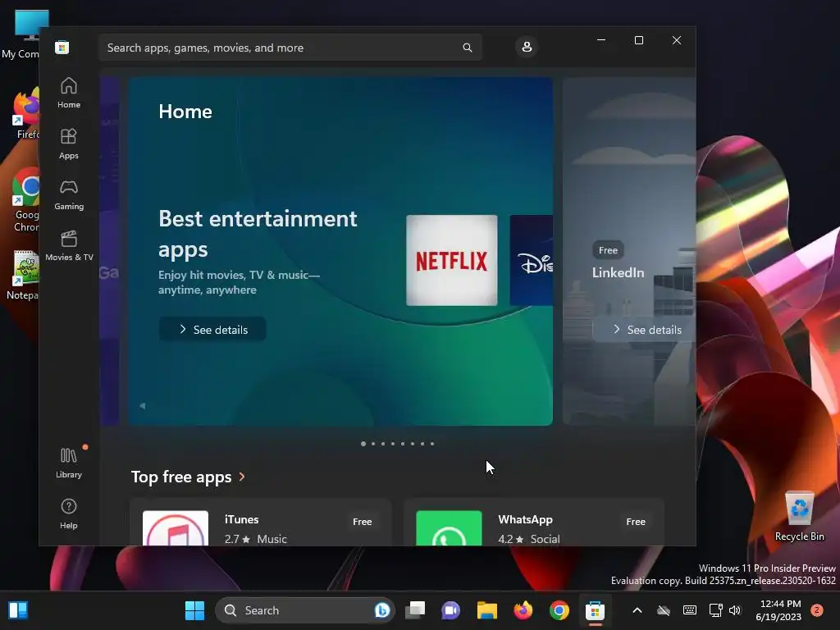
Task: Open the Movies & TV section
Action: point(69,245)
